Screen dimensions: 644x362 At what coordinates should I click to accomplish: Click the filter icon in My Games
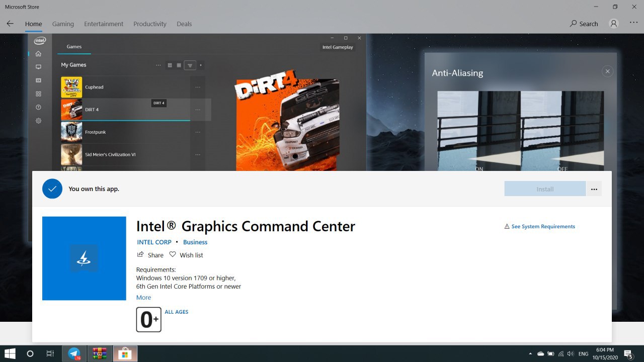[x=190, y=65]
